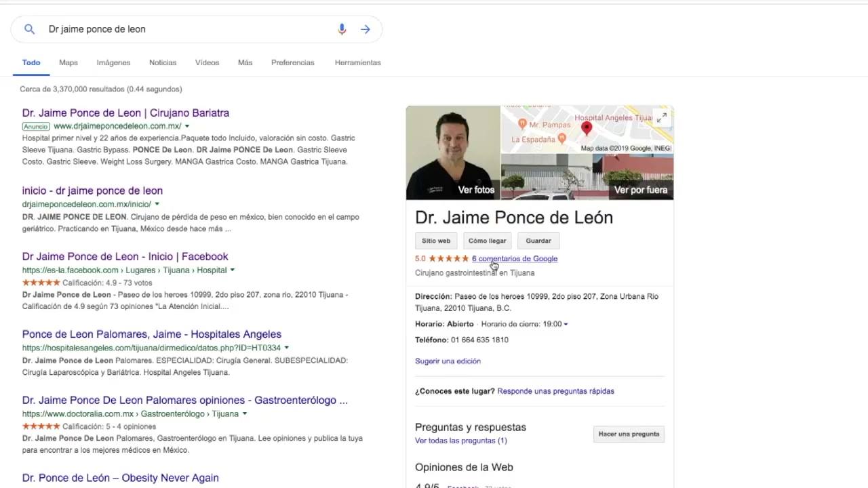Click the 'Calificación: 4.9 - 73 votos' rating text
This screenshot has height=488, width=868.
tap(107, 283)
